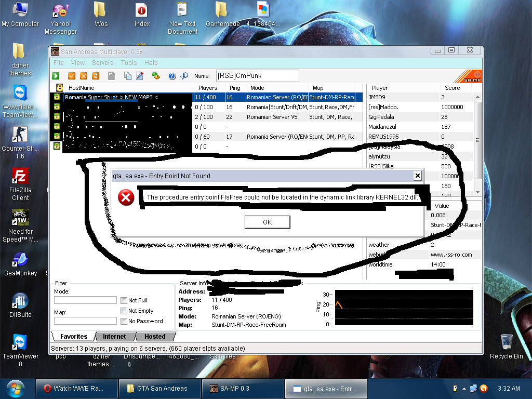The width and height of the screenshot is (532, 399).
Task: Sort servers by HostName column header
Action: [x=129, y=87]
